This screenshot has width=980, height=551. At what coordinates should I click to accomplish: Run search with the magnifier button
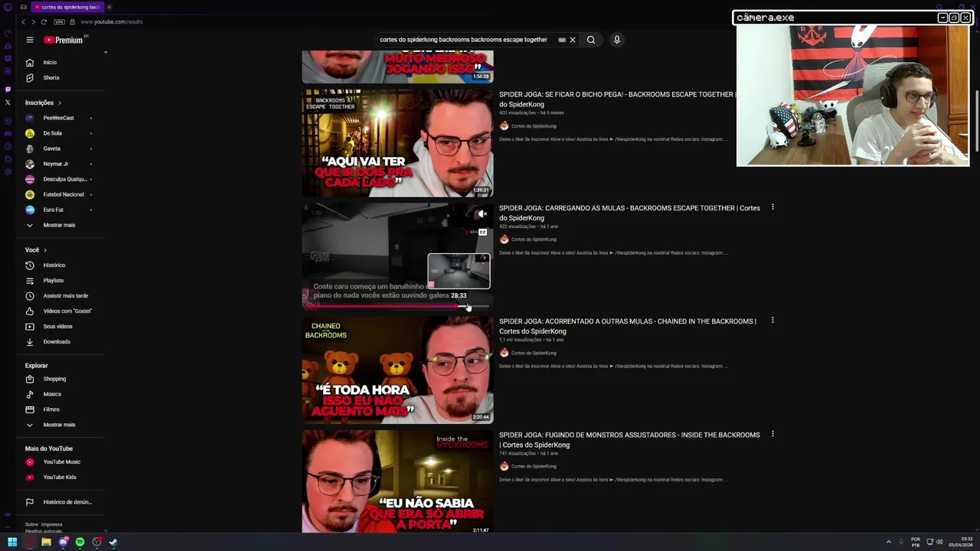[x=591, y=40]
